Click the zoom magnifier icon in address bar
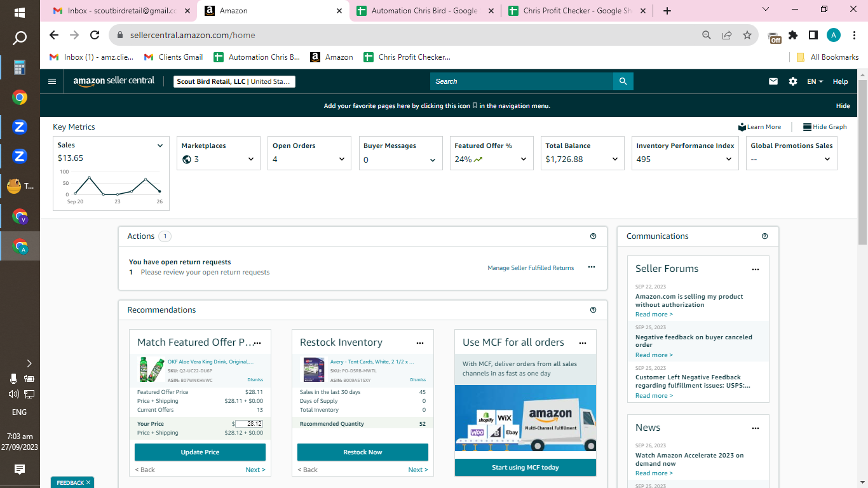 tap(707, 36)
